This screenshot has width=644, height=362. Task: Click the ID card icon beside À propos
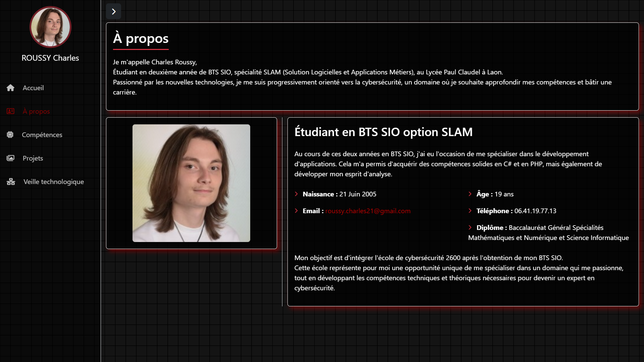10,111
